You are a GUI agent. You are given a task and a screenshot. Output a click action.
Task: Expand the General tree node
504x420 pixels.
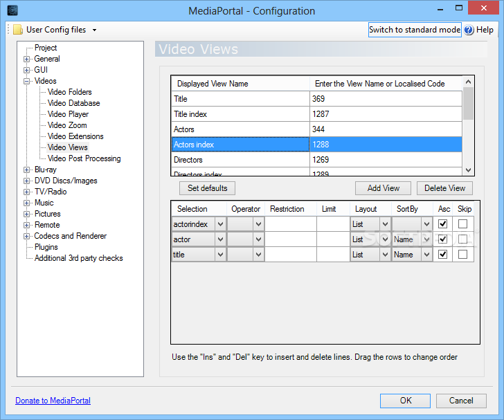(x=27, y=59)
